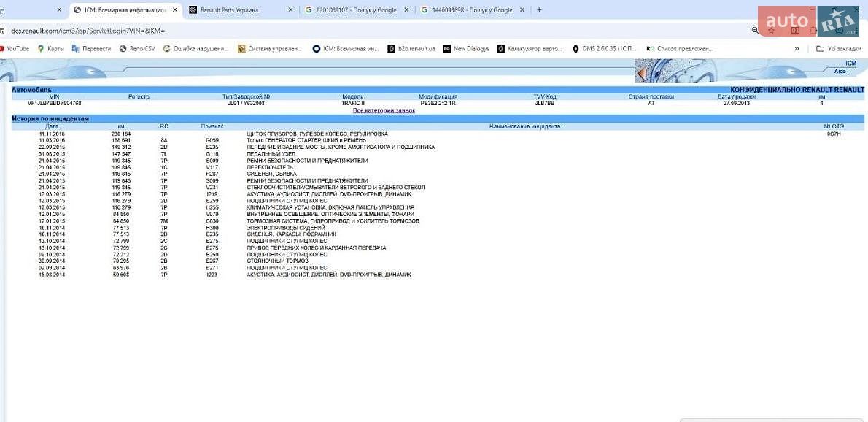
Task: Open the Renault Parts Украина tab
Action: (x=238, y=10)
